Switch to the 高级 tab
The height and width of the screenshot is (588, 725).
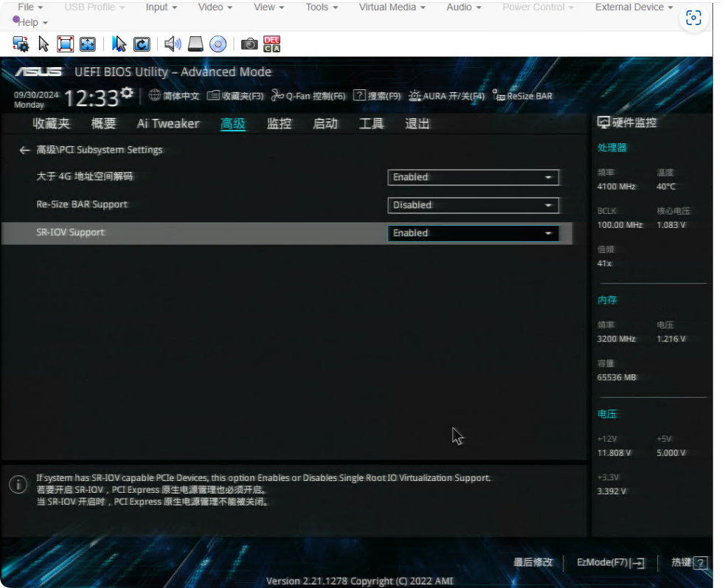tap(232, 123)
